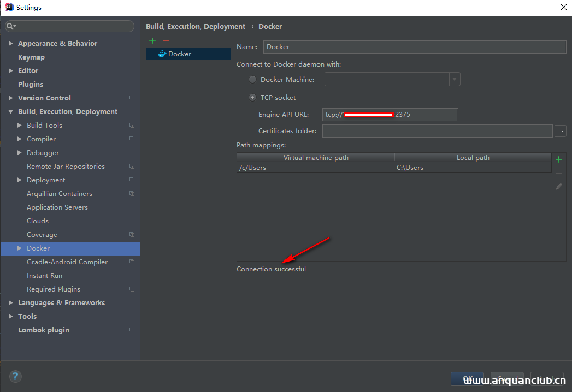572x392 pixels.
Task: Open the Plugins settings page
Action: point(31,85)
